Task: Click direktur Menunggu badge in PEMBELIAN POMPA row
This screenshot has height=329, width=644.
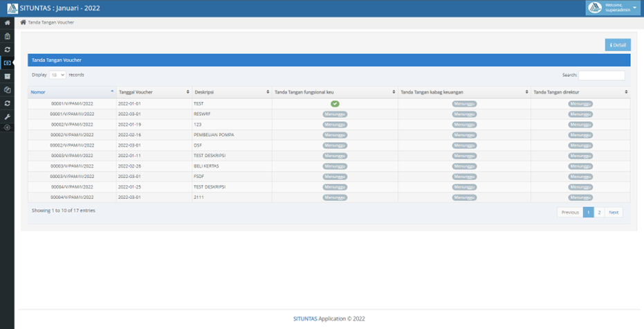Action: coord(580,135)
